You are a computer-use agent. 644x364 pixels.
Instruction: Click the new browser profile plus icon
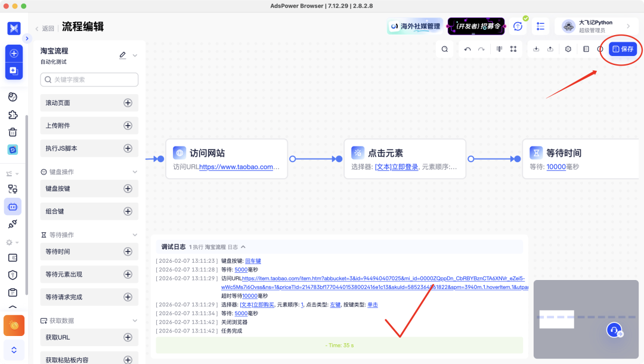(14, 54)
